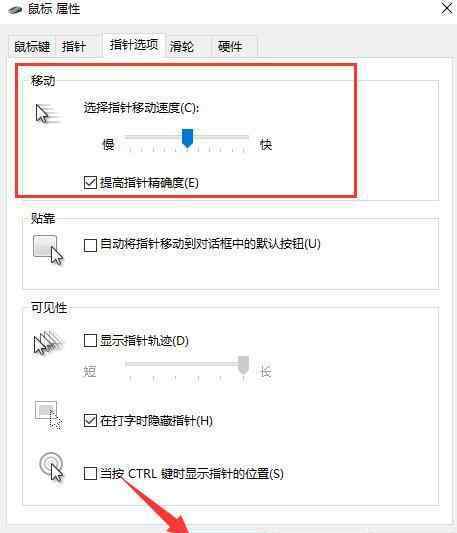Click the 快 end of speed slider
Image resolution: width=457 pixels, height=533 pixels.
click(266, 144)
